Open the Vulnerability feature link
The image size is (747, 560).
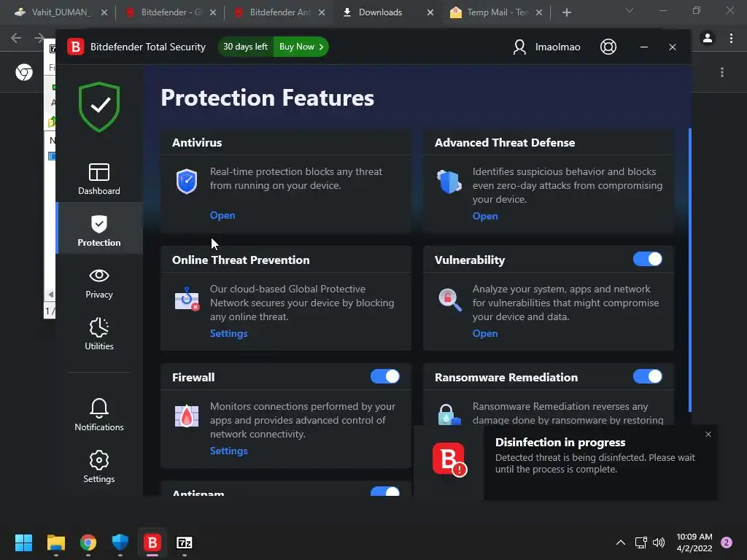click(485, 333)
